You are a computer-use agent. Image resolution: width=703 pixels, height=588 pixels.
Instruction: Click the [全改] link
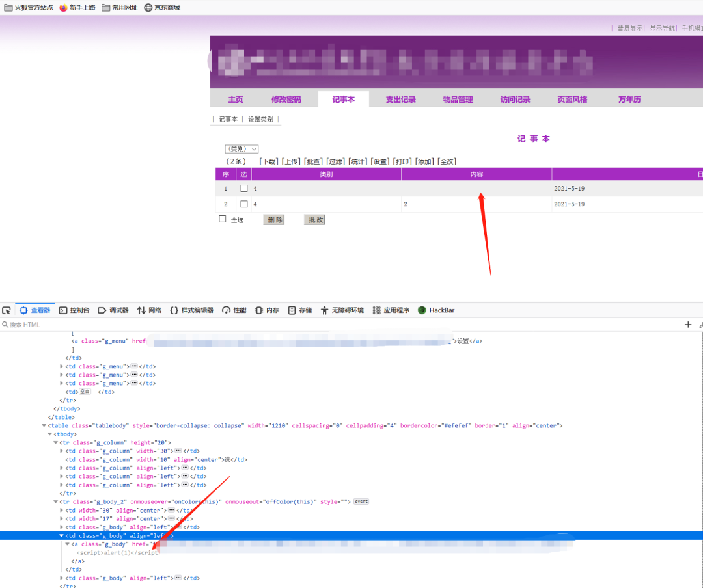pyautogui.click(x=447, y=161)
